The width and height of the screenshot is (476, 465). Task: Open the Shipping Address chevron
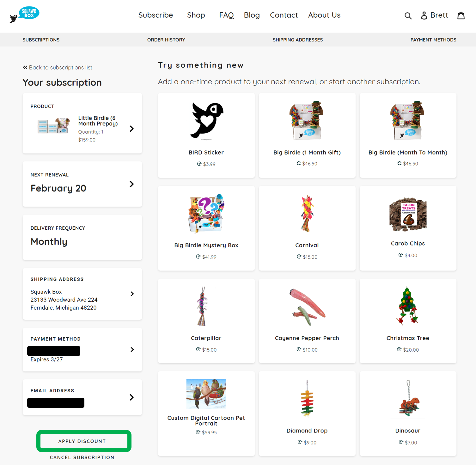132,294
